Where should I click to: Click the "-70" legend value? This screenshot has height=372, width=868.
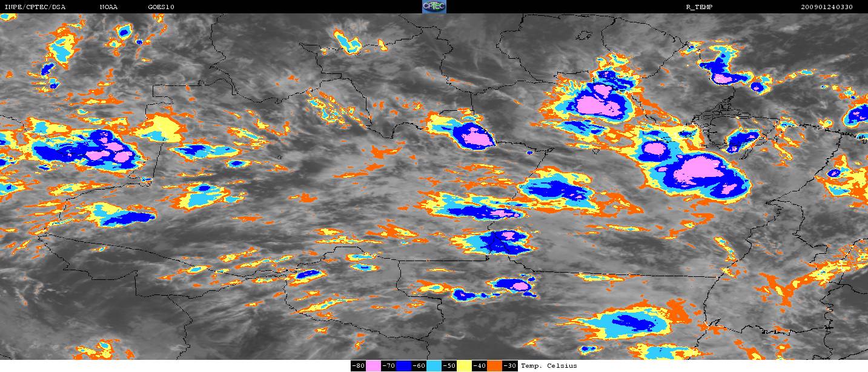pos(389,366)
